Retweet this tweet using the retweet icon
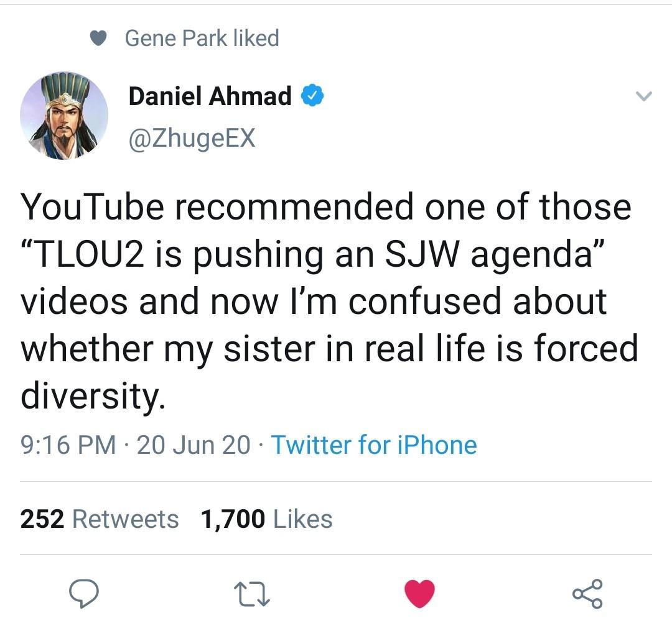The image size is (672, 628). tap(251, 593)
